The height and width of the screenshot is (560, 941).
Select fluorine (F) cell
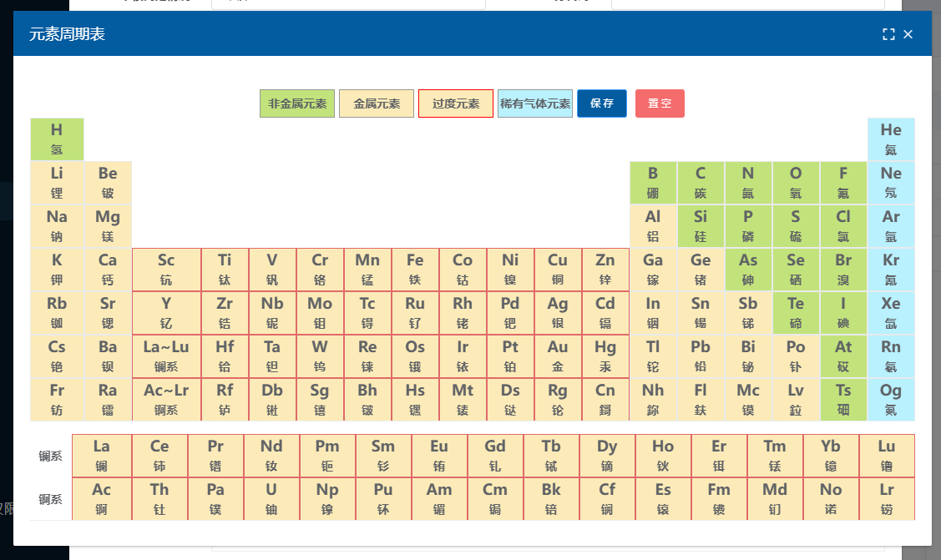tap(843, 182)
